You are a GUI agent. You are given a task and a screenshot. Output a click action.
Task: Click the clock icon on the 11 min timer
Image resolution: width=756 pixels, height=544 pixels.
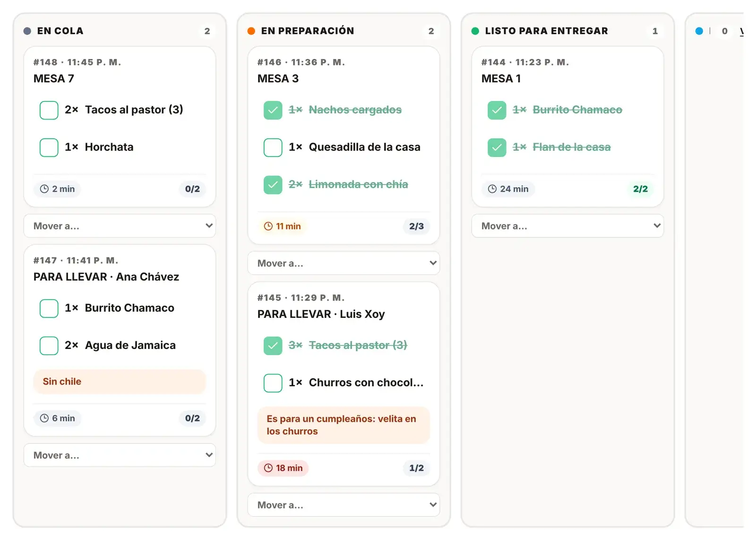(x=268, y=226)
